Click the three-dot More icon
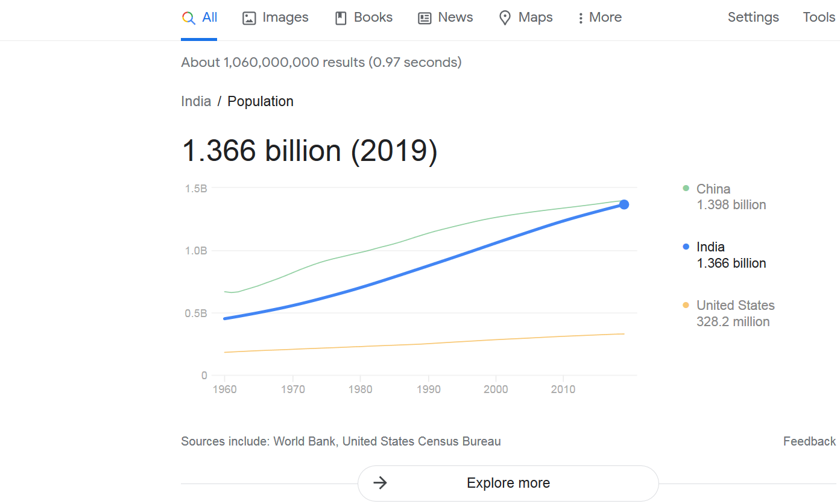Screen dimensions: 840x504 581,18
